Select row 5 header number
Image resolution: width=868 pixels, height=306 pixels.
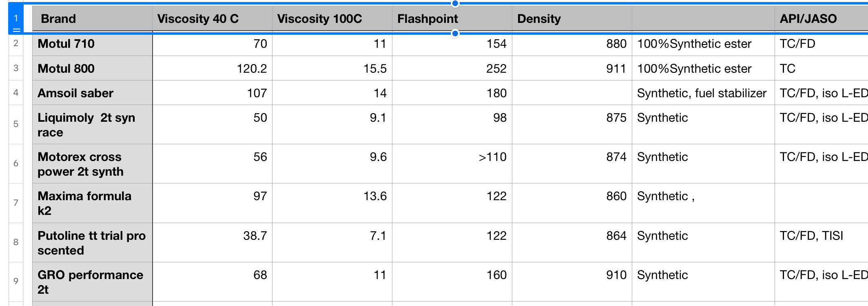coord(16,124)
